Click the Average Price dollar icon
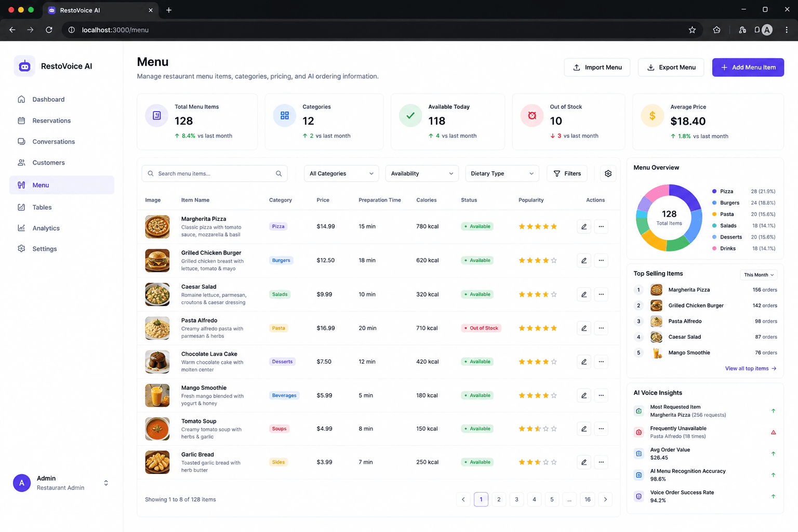This screenshot has height=532, width=798. (x=652, y=116)
